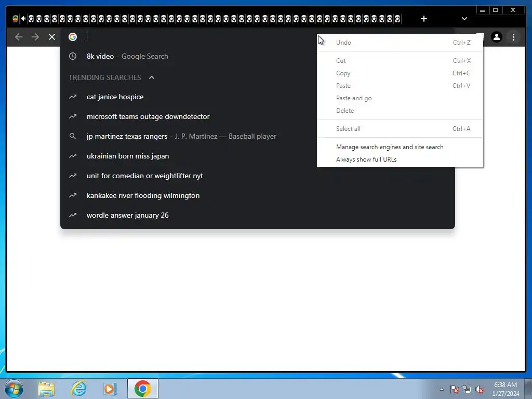Click the browser back arrow
This screenshot has height=399, width=532.
19,37
